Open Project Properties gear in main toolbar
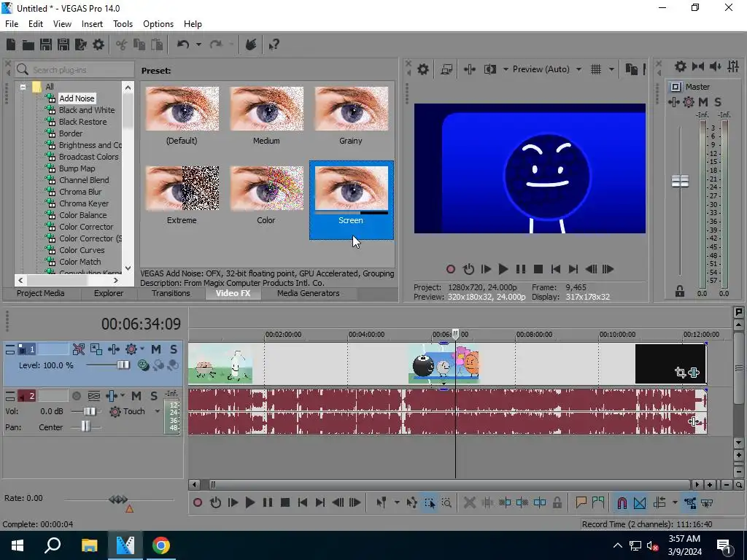This screenshot has height=560, width=747. [98, 44]
